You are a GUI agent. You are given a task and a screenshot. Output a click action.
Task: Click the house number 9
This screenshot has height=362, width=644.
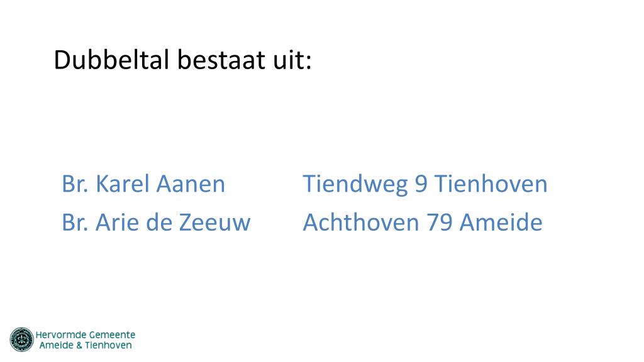pyautogui.click(x=421, y=184)
